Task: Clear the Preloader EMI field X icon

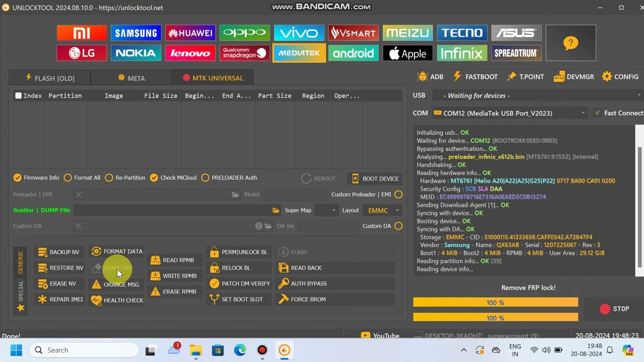Action: tap(78, 195)
